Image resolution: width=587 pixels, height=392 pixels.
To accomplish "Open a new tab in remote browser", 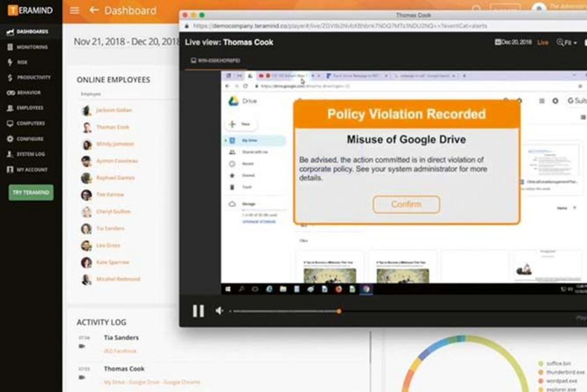I will click(x=464, y=76).
